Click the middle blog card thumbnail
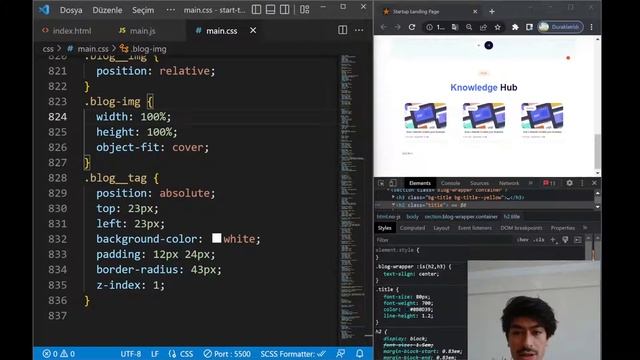The image size is (640, 360). click(x=484, y=116)
